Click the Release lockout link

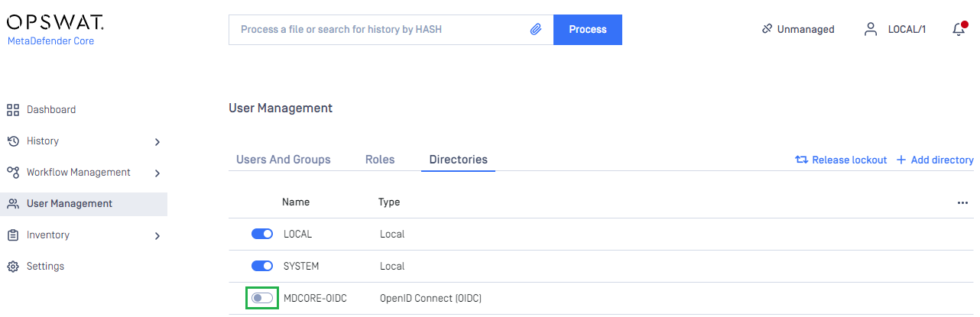841,160
